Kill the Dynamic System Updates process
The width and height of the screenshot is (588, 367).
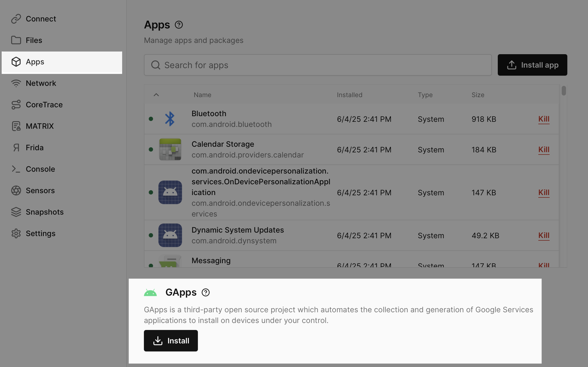[x=544, y=235]
